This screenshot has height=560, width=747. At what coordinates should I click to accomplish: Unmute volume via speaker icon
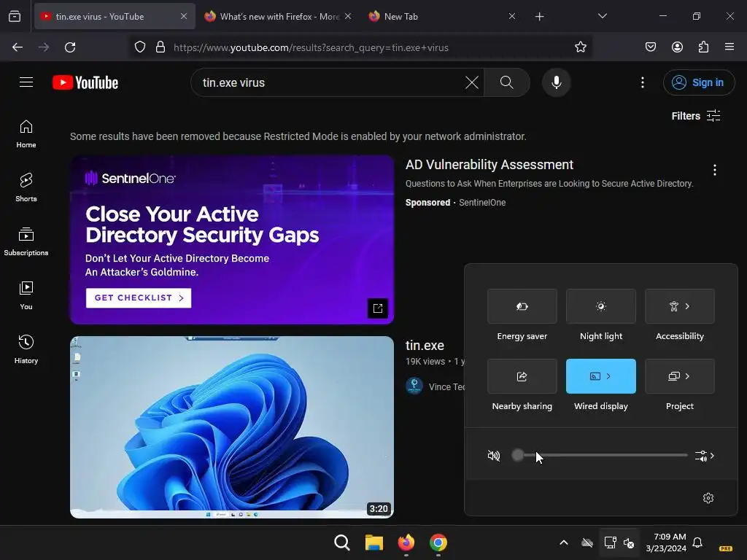point(494,456)
